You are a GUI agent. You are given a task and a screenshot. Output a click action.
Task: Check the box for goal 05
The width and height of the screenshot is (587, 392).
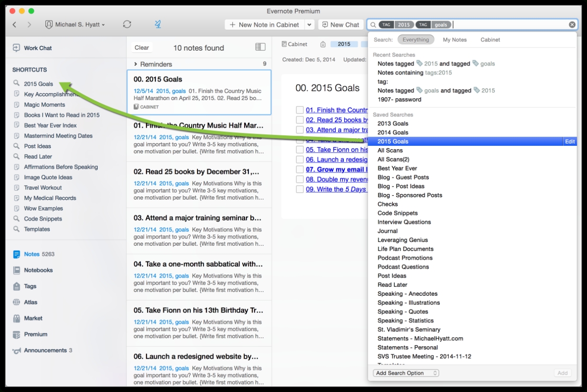(299, 150)
